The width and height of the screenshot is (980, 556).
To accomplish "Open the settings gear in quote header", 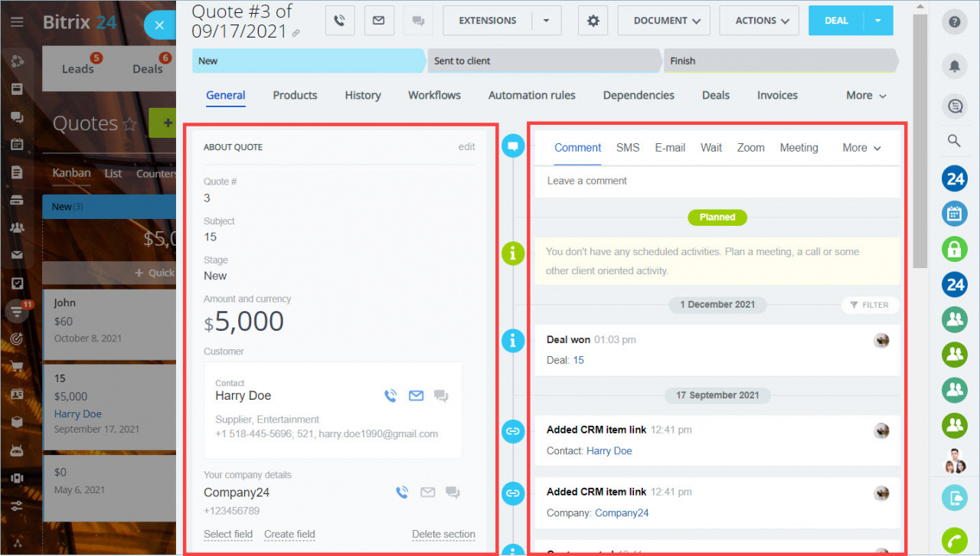I will coord(593,21).
